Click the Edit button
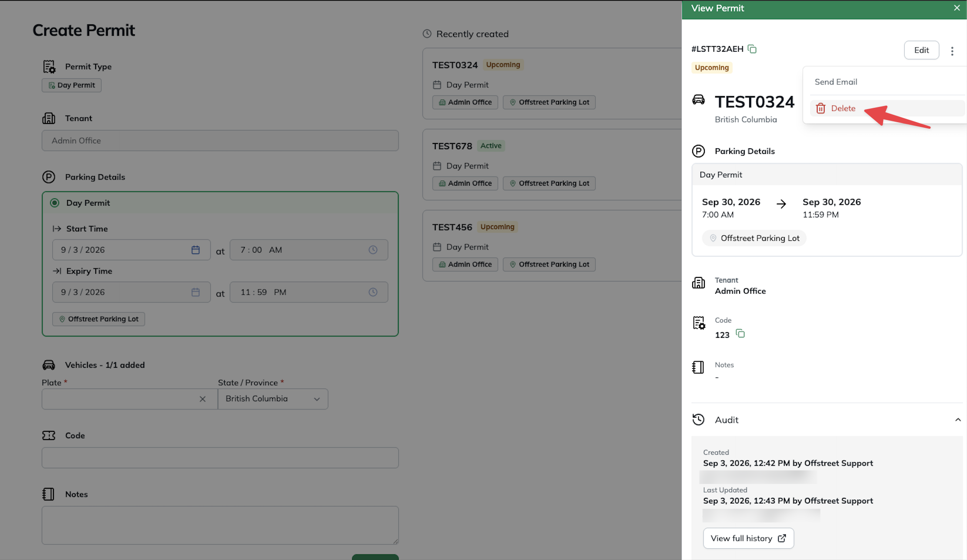This screenshot has height=560, width=967. 921,50
